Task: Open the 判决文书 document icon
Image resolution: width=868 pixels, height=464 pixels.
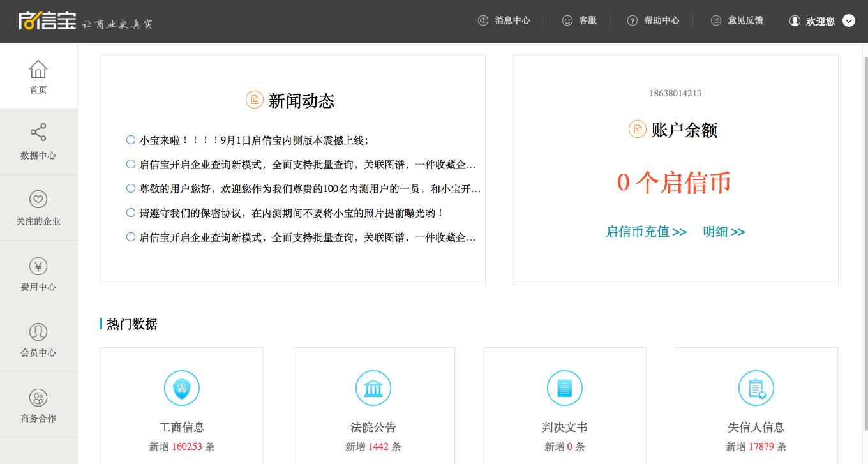Action: [565, 388]
